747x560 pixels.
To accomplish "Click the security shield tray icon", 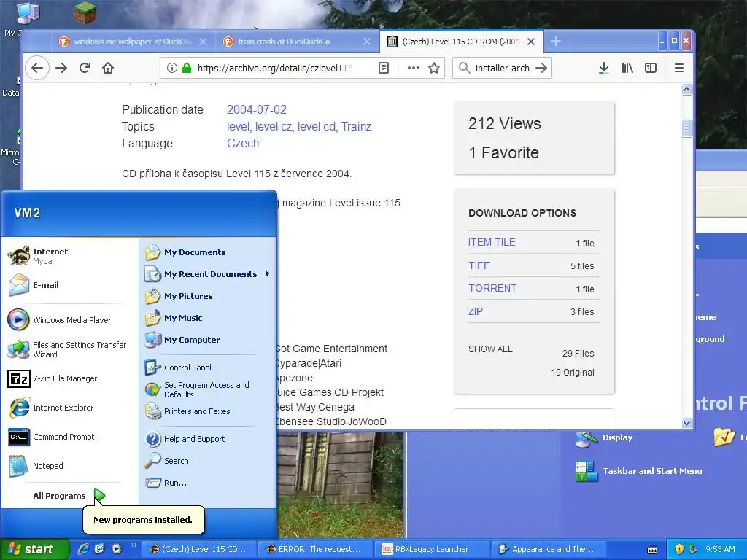I will pos(679,549).
